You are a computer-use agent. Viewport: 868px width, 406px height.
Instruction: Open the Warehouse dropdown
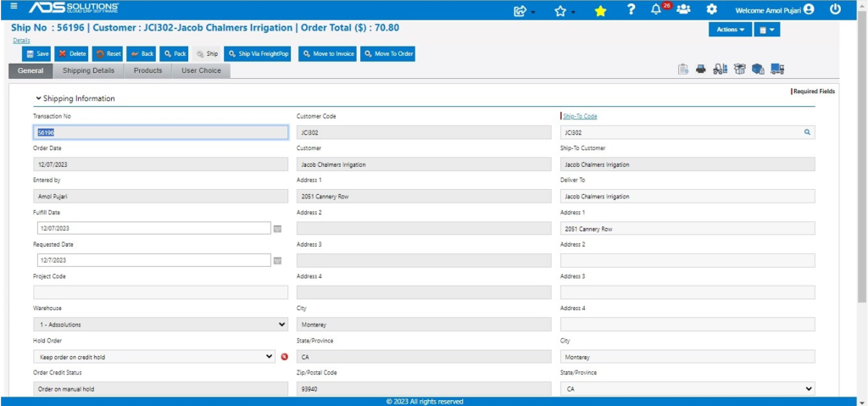tap(160, 325)
